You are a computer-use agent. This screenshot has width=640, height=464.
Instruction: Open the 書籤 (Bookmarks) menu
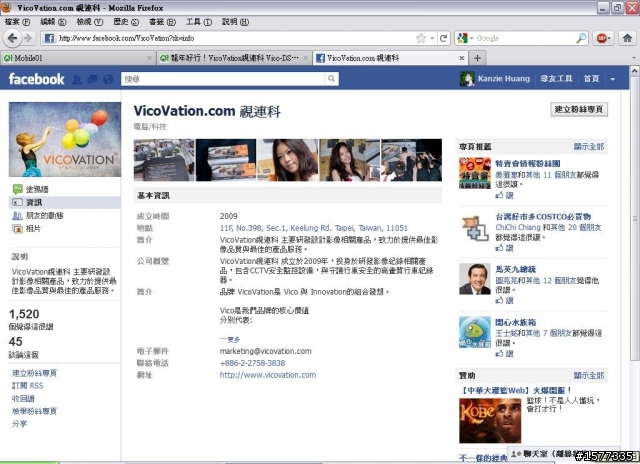click(x=162, y=22)
